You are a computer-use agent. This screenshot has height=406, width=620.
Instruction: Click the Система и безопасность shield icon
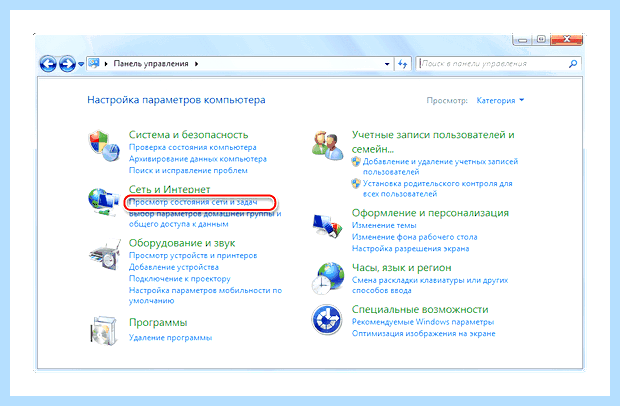[x=104, y=145]
